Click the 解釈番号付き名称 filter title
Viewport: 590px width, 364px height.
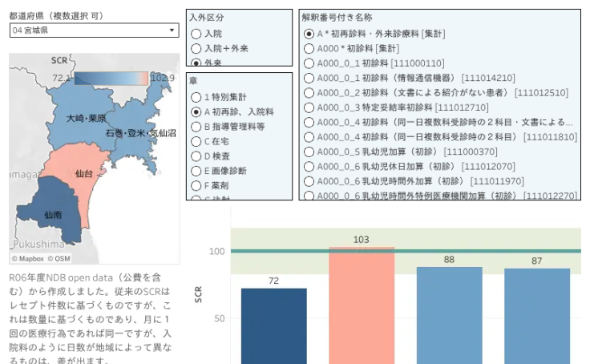pyautogui.click(x=337, y=18)
